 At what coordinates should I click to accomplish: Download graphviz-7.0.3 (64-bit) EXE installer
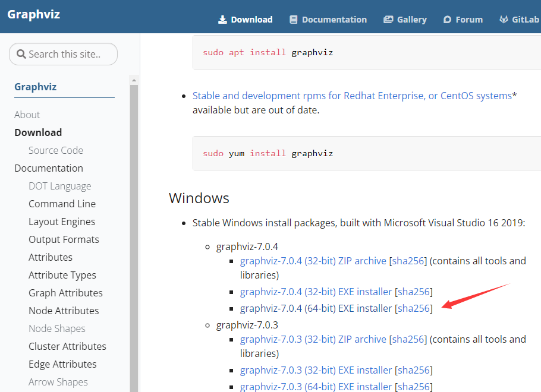(x=316, y=387)
